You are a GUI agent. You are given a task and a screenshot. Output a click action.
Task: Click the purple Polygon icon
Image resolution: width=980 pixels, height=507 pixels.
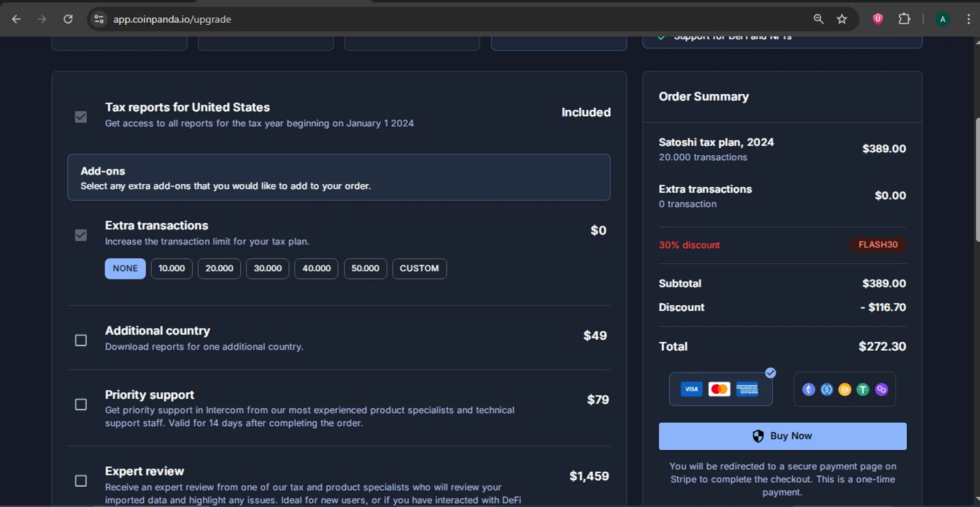(881, 389)
